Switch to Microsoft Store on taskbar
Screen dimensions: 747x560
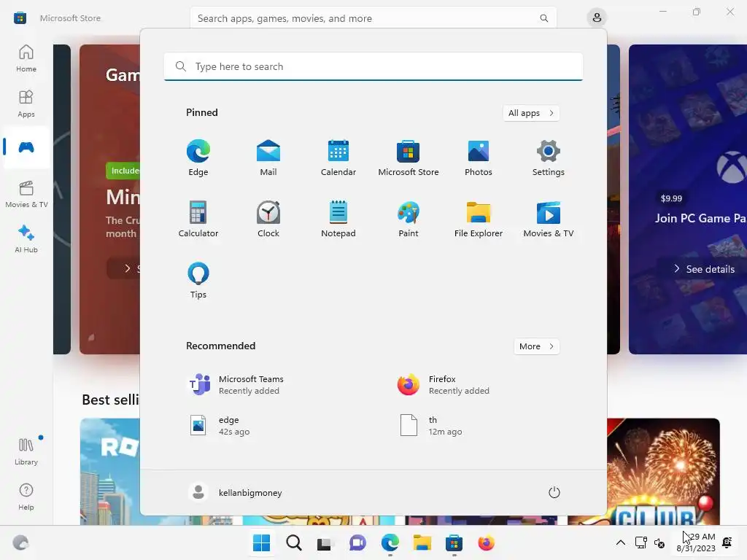(x=454, y=542)
